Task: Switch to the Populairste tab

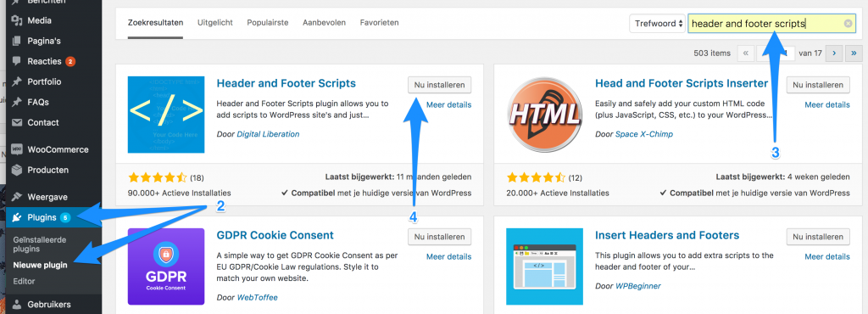Action: point(267,23)
